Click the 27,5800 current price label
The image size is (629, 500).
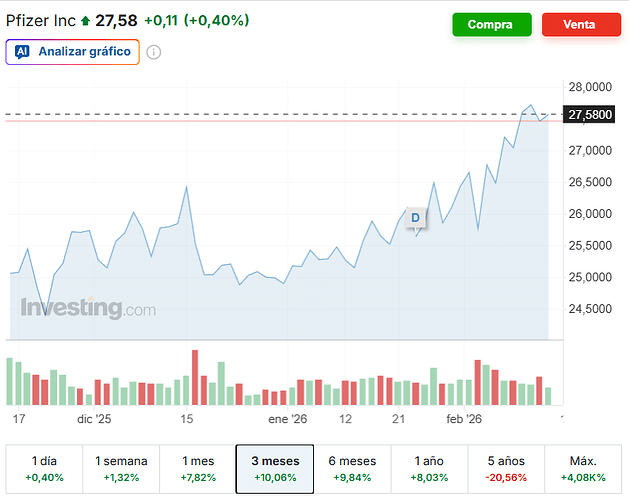(590, 115)
